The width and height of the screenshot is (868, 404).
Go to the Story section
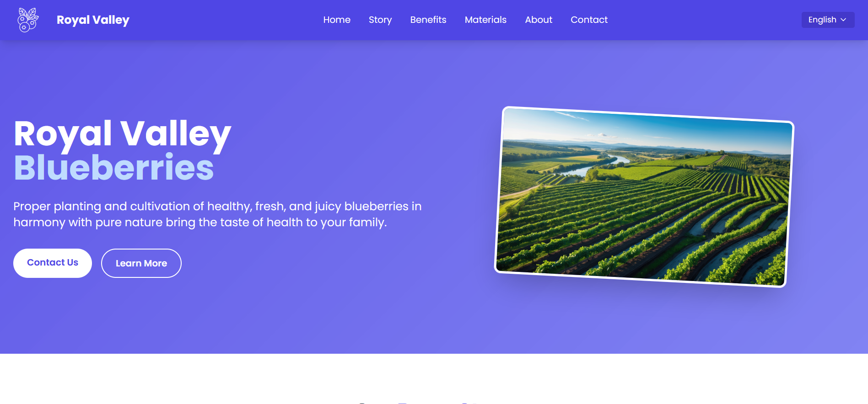380,20
